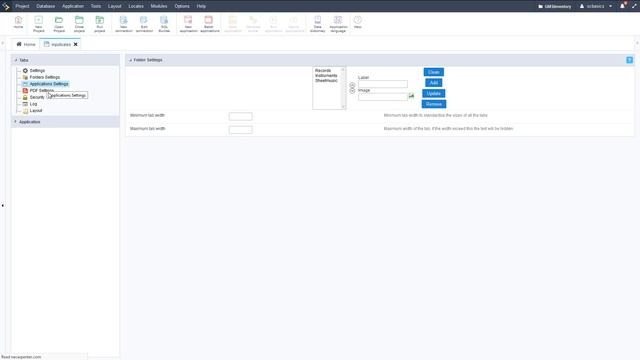Viewport: 640px width, 360px height.
Task: Expand the Application section in side panel
Action: tap(16, 122)
